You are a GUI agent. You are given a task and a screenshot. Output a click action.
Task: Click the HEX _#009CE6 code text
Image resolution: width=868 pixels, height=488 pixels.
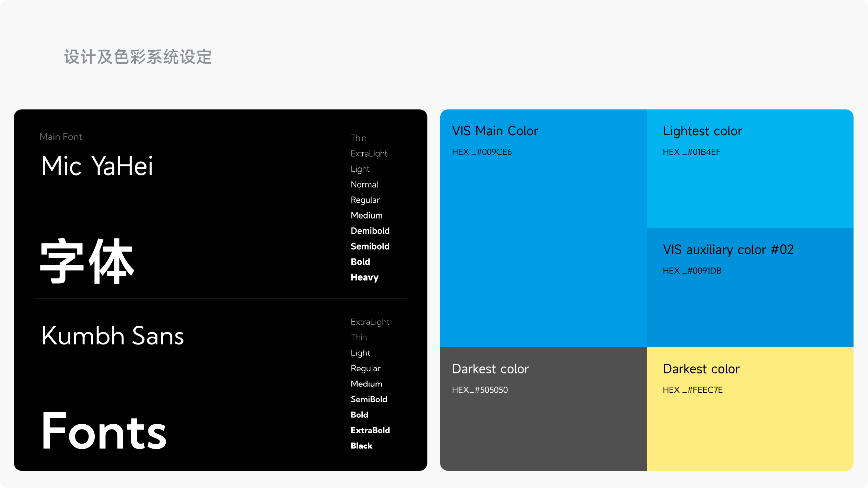pos(482,152)
